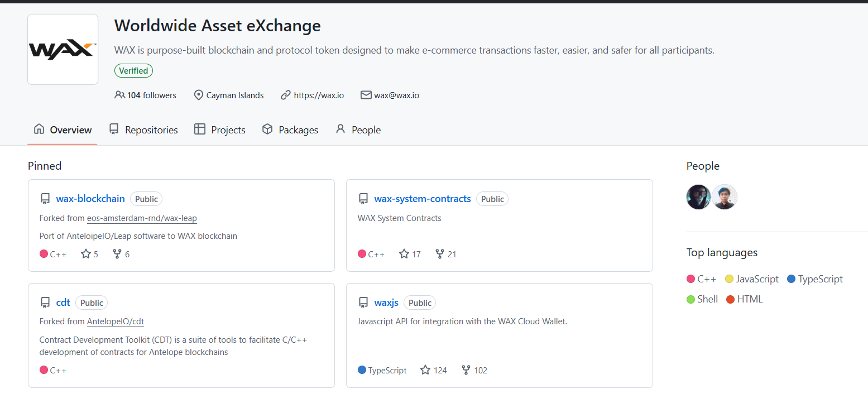Open the 104 followers link

[145, 95]
